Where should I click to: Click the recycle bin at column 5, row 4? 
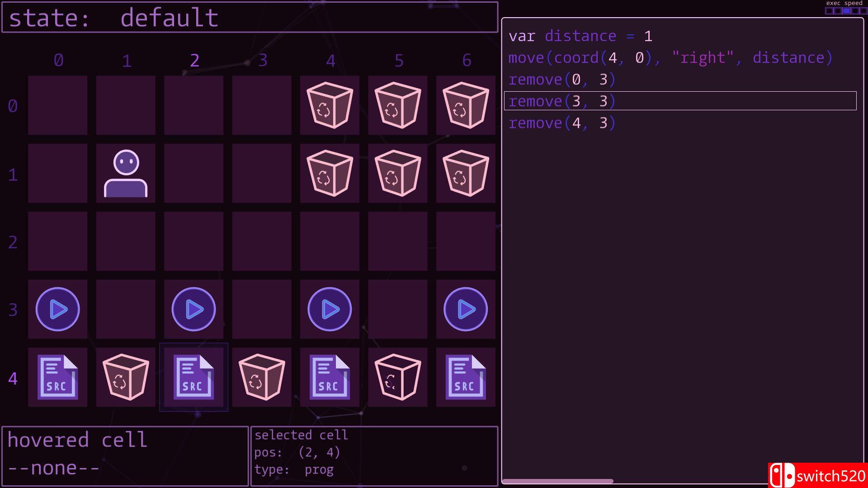398,377
